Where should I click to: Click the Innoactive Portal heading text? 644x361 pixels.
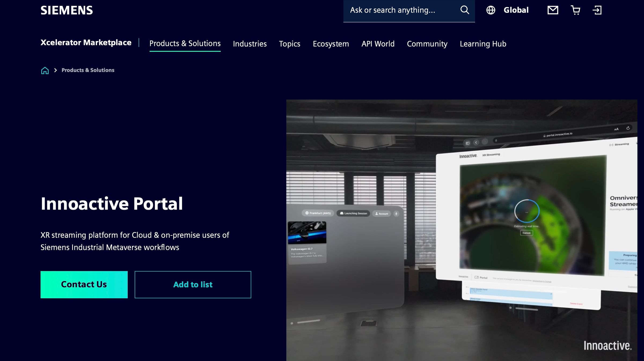112,204
